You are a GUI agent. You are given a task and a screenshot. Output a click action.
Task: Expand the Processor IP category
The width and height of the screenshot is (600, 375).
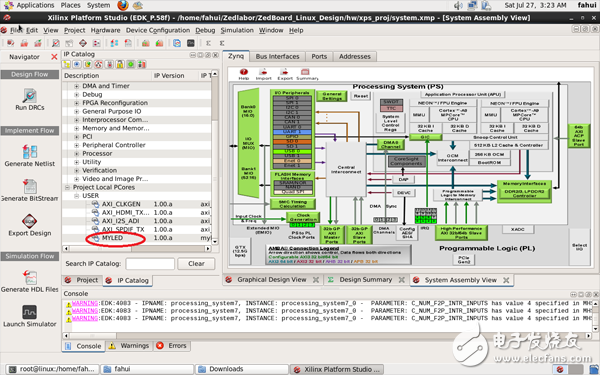[x=77, y=153]
